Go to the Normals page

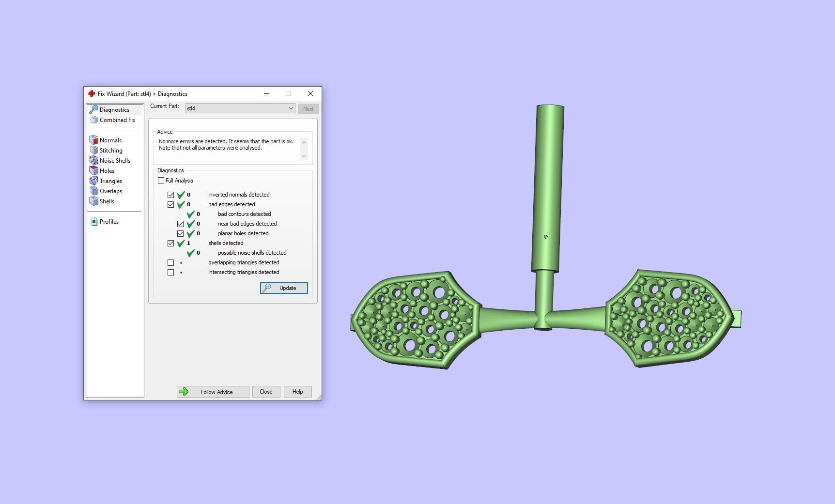click(x=110, y=140)
